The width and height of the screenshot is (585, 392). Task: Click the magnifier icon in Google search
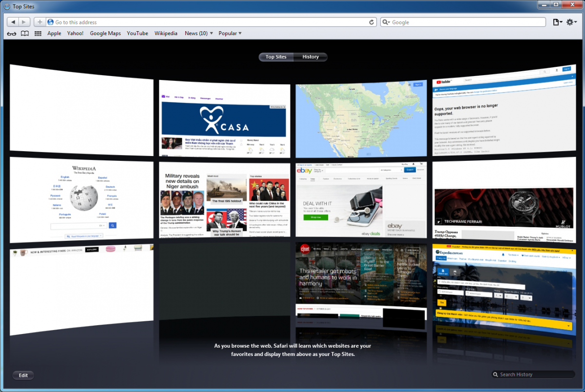point(386,22)
